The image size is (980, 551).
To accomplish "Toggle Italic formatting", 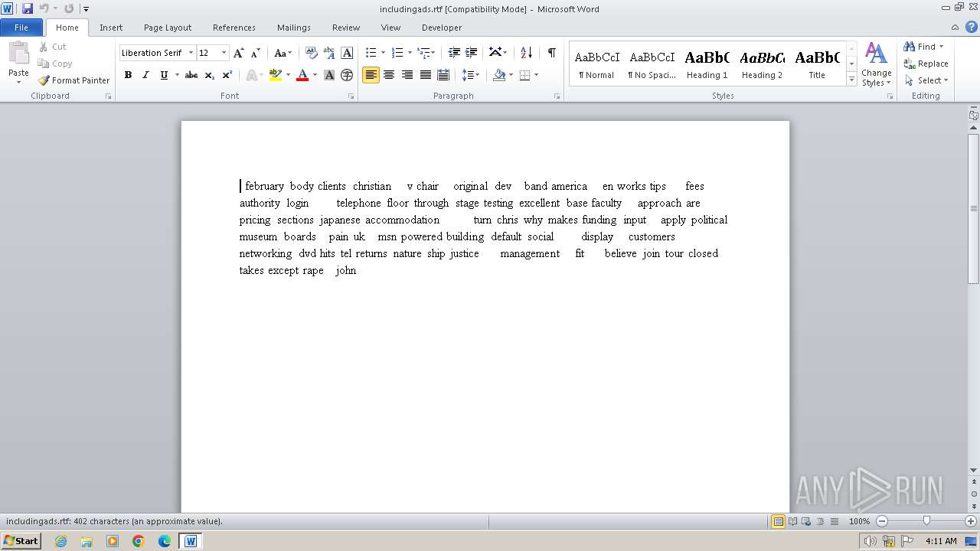I will (x=145, y=75).
